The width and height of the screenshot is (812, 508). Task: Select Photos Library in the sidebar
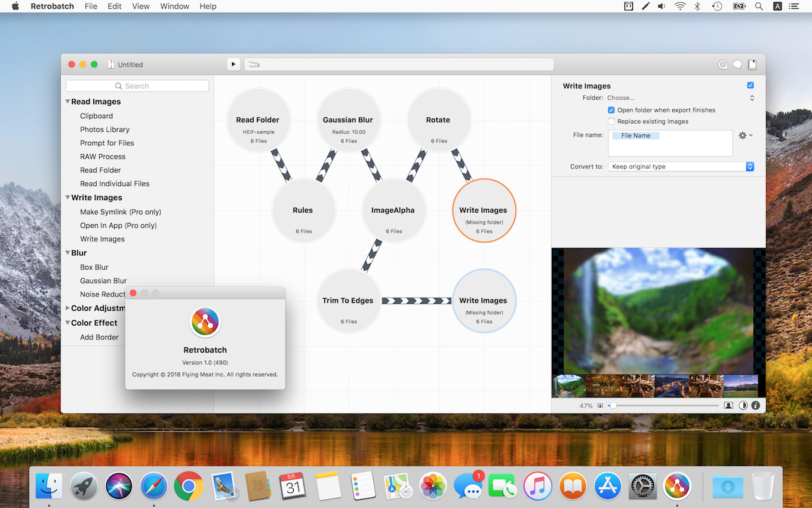point(105,129)
